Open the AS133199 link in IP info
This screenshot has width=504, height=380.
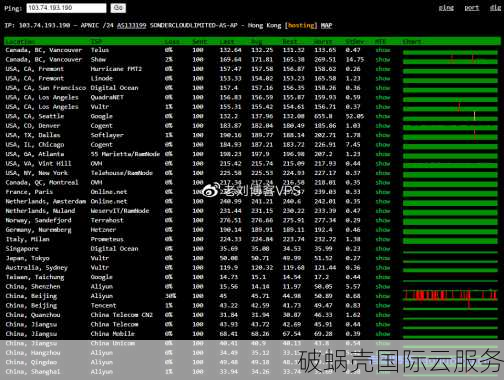131,25
